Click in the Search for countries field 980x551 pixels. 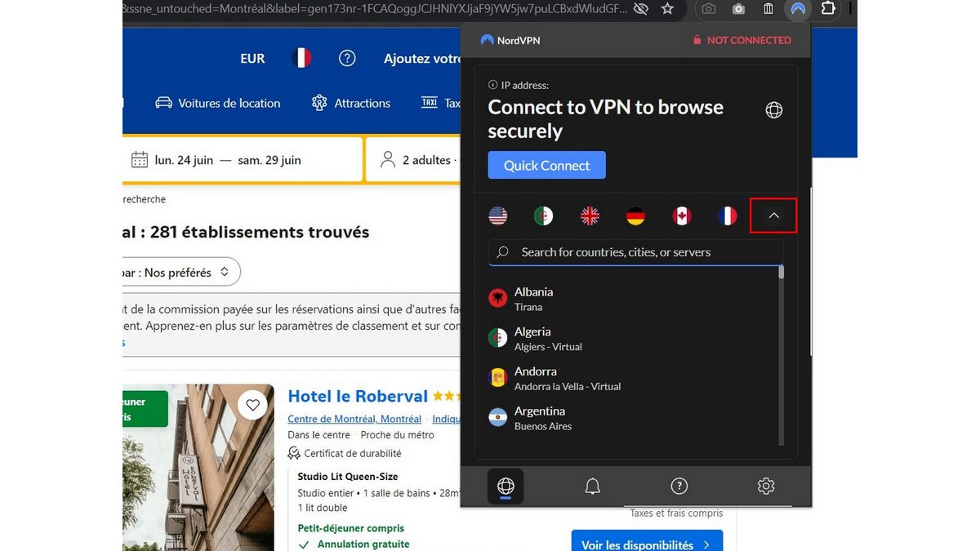(x=635, y=252)
